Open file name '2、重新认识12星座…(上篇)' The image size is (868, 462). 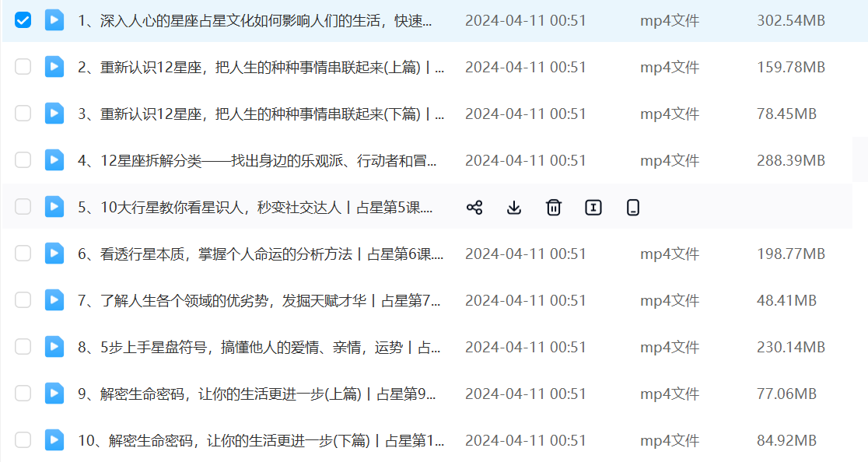click(261, 68)
